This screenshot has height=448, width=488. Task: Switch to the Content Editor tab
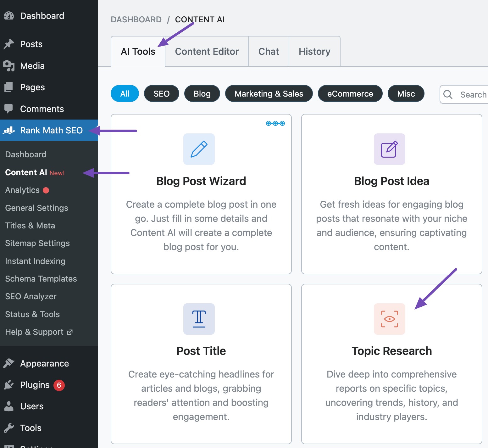click(x=207, y=51)
